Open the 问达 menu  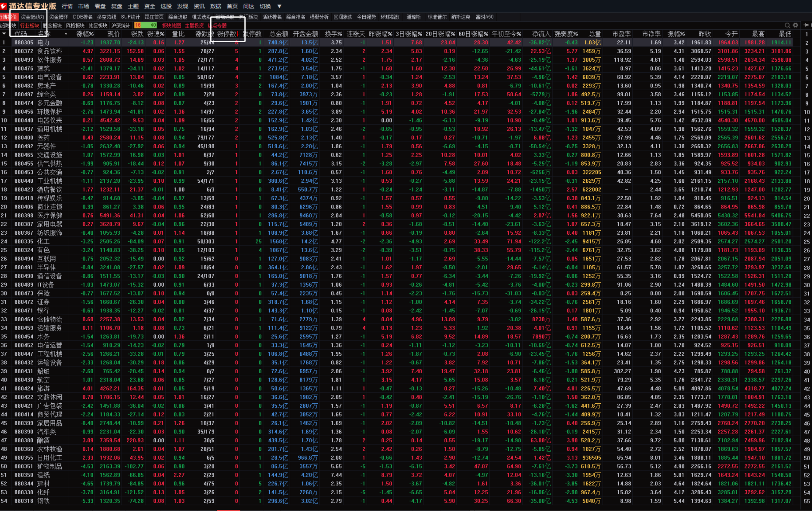tap(249, 6)
